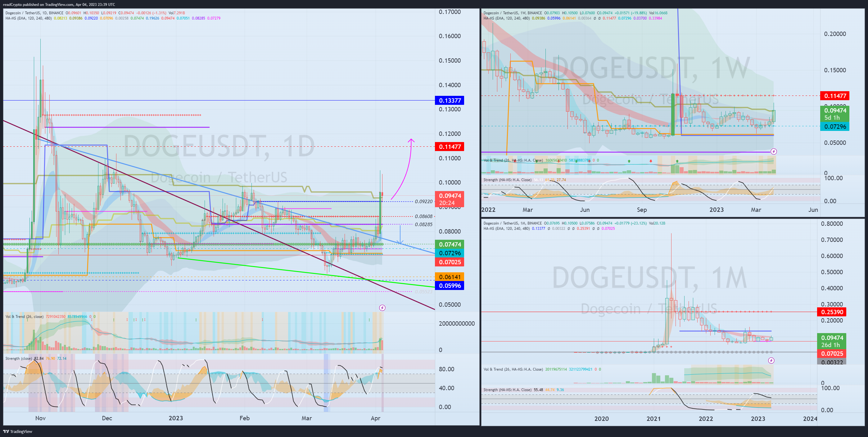Viewport: 868px width, 437px height.
Task: Click the 0.08608 dotted line value
Action: point(423,216)
